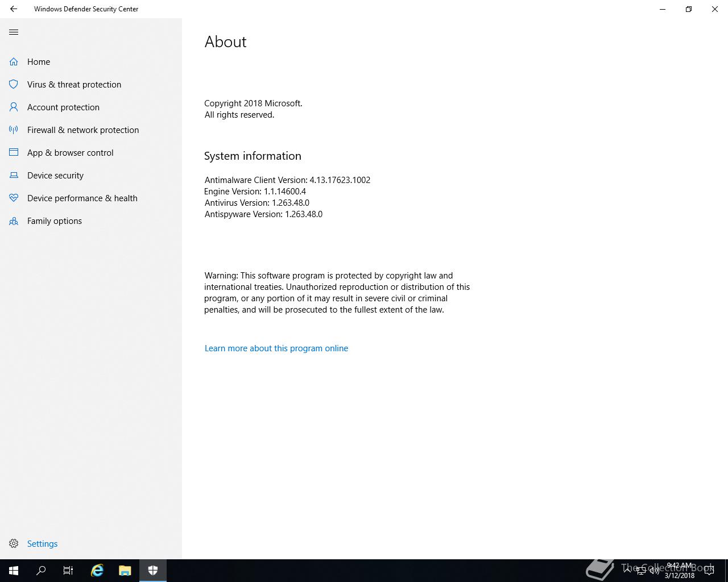Click the volume speaker tray icon
The height and width of the screenshot is (582, 728).
click(655, 571)
